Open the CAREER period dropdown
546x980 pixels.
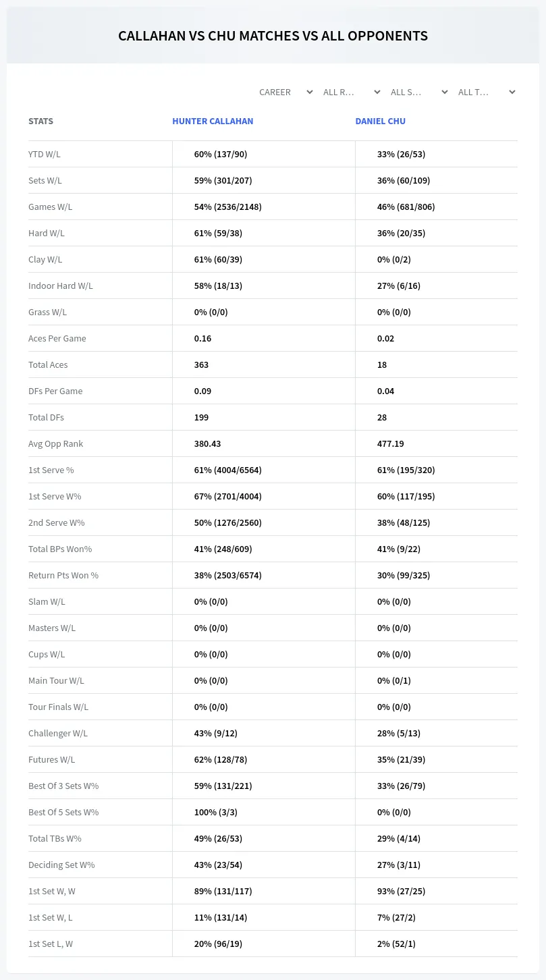point(285,92)
